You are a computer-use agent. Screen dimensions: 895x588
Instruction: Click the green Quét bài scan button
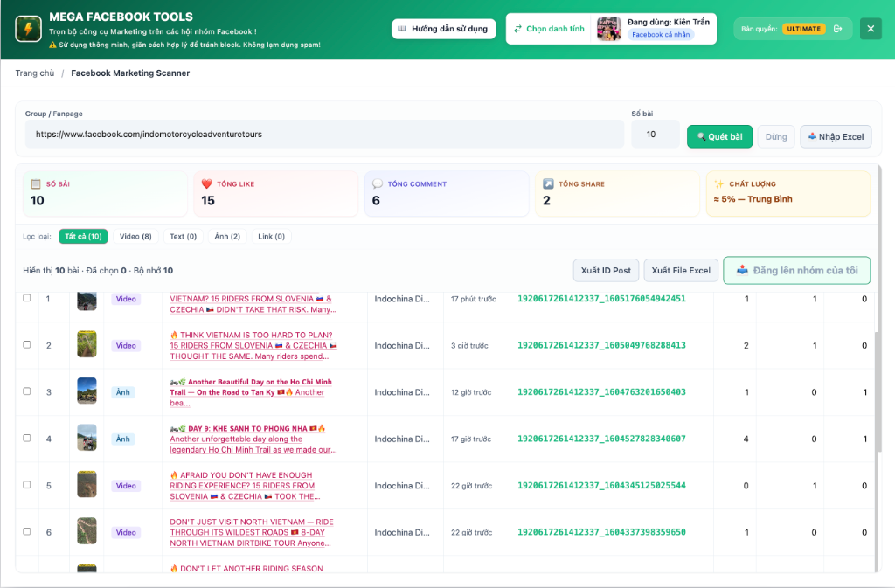[719, 137]
